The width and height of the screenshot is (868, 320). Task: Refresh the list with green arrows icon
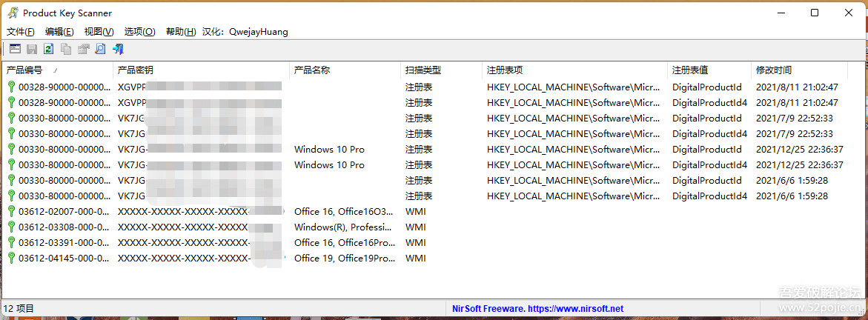pyautogui.click(x=49, y=50)
